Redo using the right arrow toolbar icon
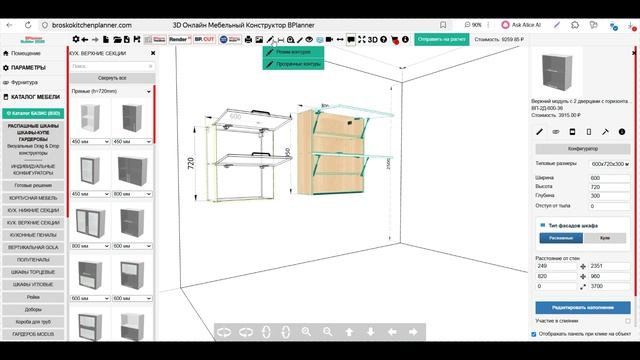 click(95, 40)
